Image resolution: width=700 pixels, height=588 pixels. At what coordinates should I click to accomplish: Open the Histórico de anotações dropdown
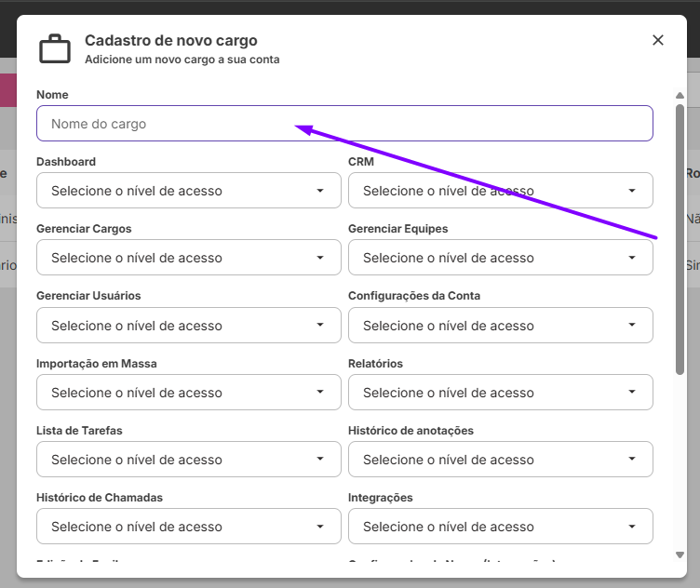pos(501,459)
